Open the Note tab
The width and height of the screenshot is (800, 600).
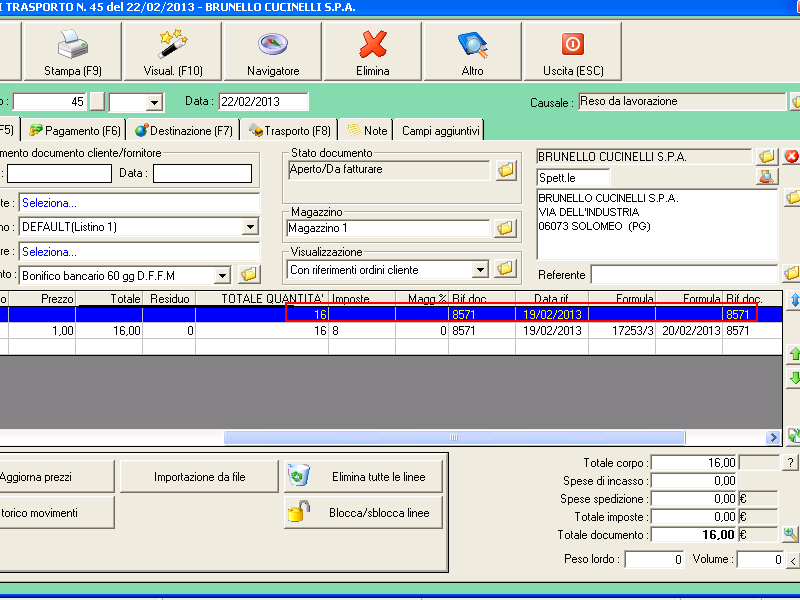367,131
